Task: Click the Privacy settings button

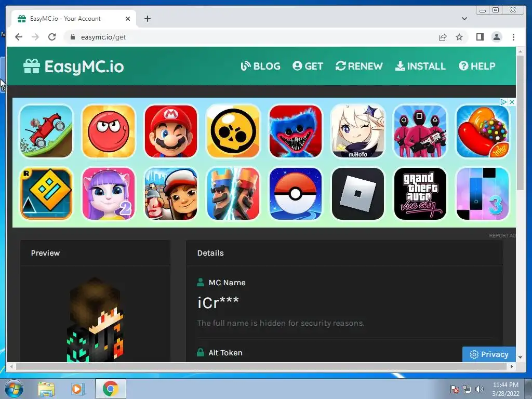Action: (x=489, y=354)
